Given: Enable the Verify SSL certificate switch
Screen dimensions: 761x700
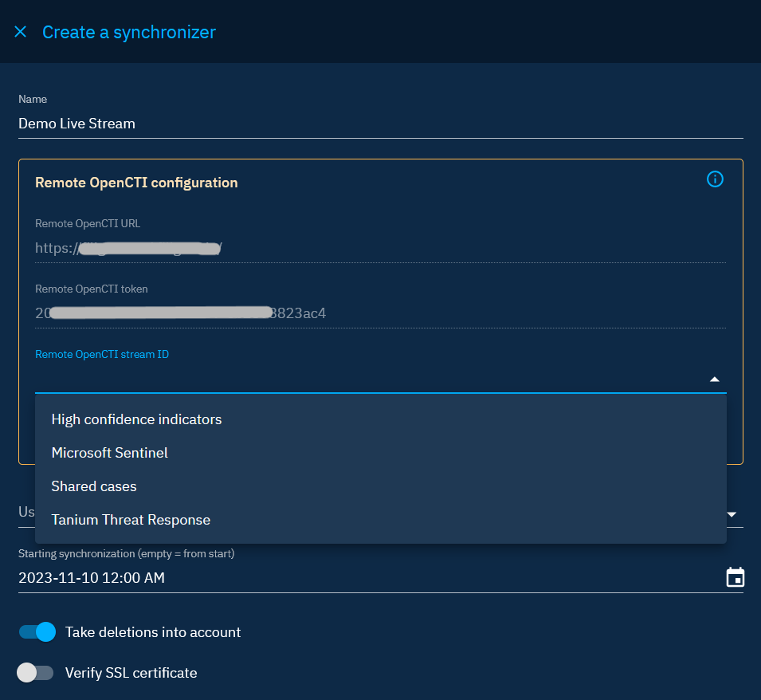Looking at the screenshot, I should [x=35, y=673].
